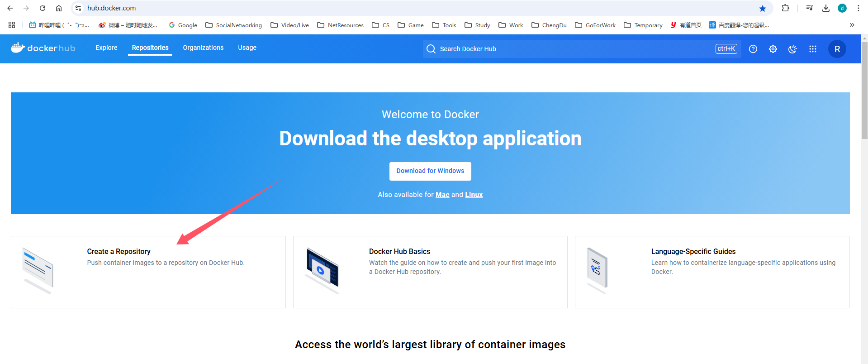Screen dimensions: 868x364
Task: Open the Weibo bookmark
Action: (128, 25)
